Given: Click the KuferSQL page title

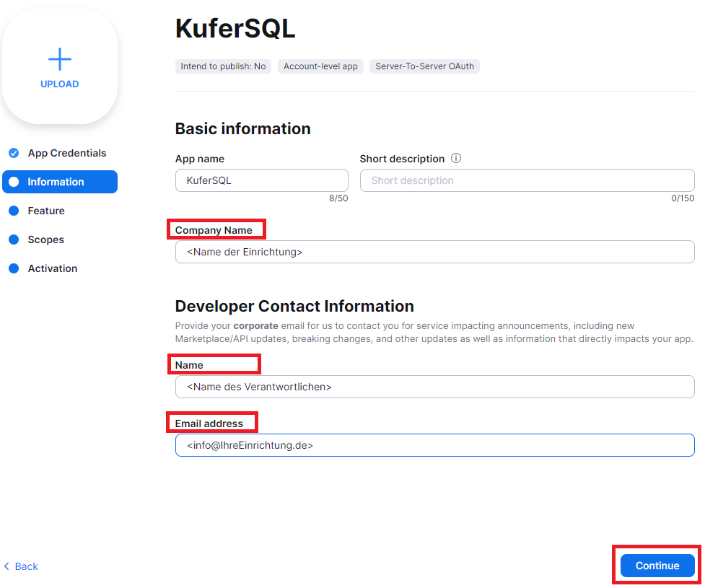Looking at the screenshot, I should pyautogui.click(x=235, y=28).
